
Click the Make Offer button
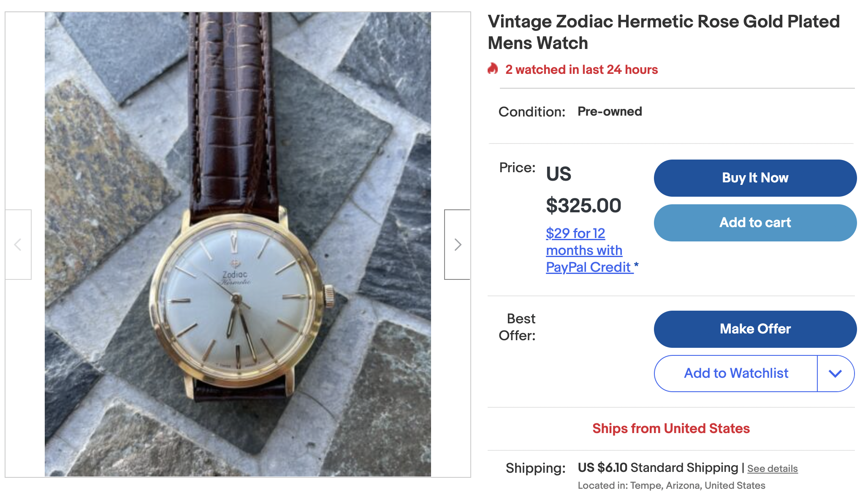tap(755, 329)
